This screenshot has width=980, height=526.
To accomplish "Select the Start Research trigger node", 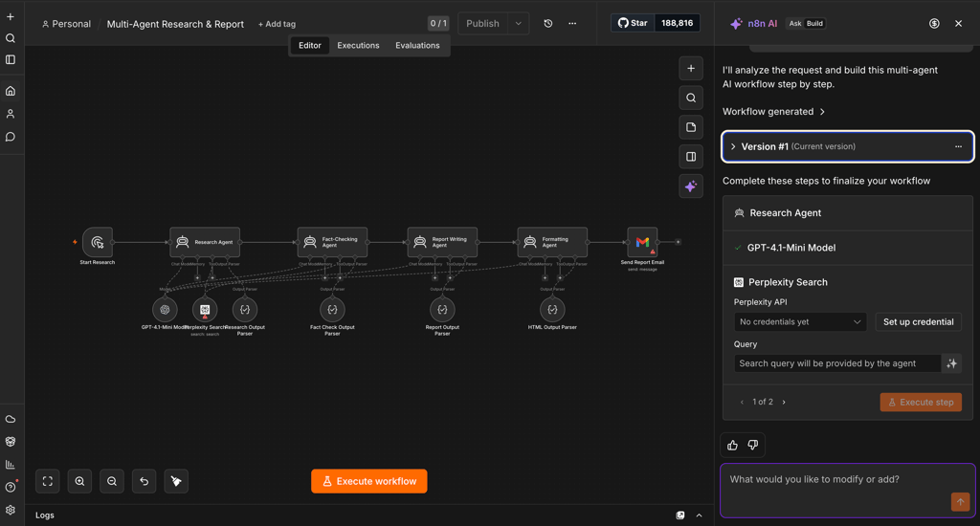I will click(x=98, y=242).
